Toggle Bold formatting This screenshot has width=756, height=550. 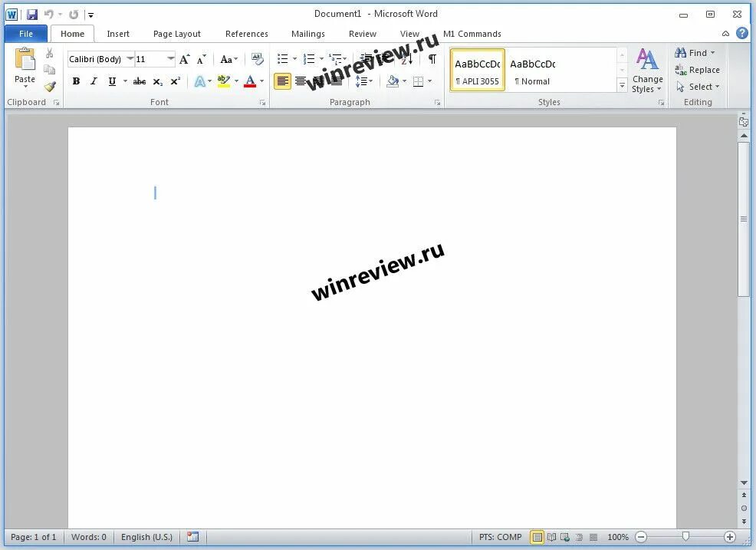coord(76,81)
